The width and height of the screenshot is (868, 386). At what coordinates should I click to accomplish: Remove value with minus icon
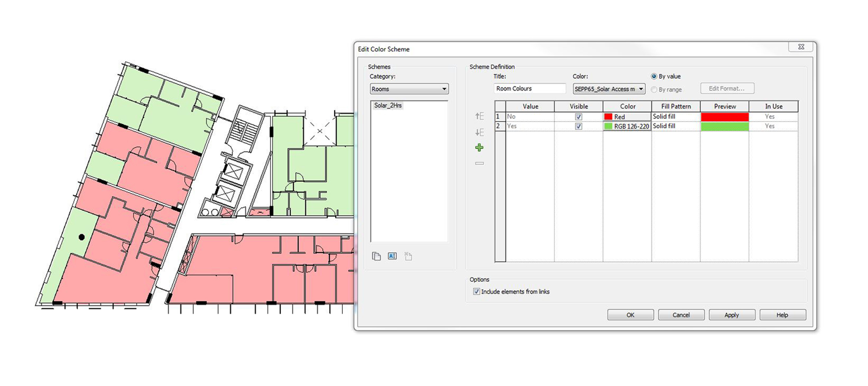[479, 163]
